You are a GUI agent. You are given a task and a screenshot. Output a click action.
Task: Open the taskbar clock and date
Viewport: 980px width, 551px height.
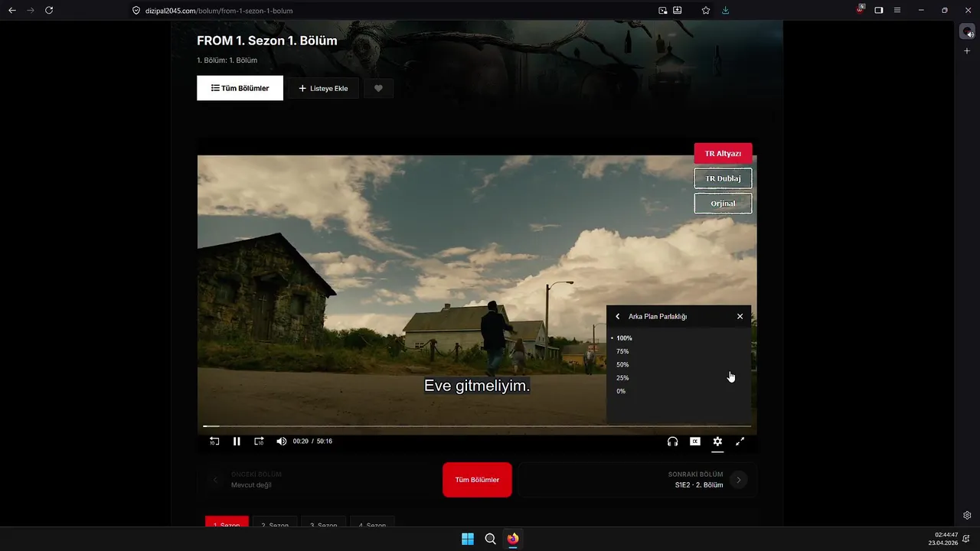click(942, 539)
